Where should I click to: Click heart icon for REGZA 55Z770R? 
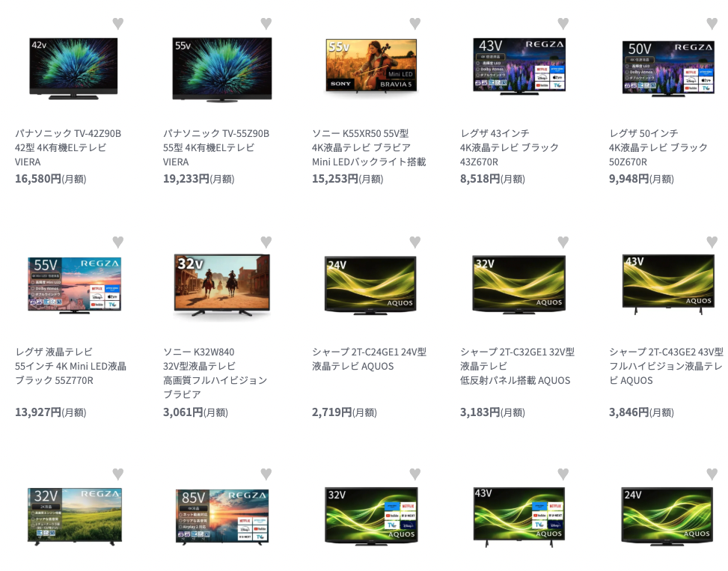(118, 242)
